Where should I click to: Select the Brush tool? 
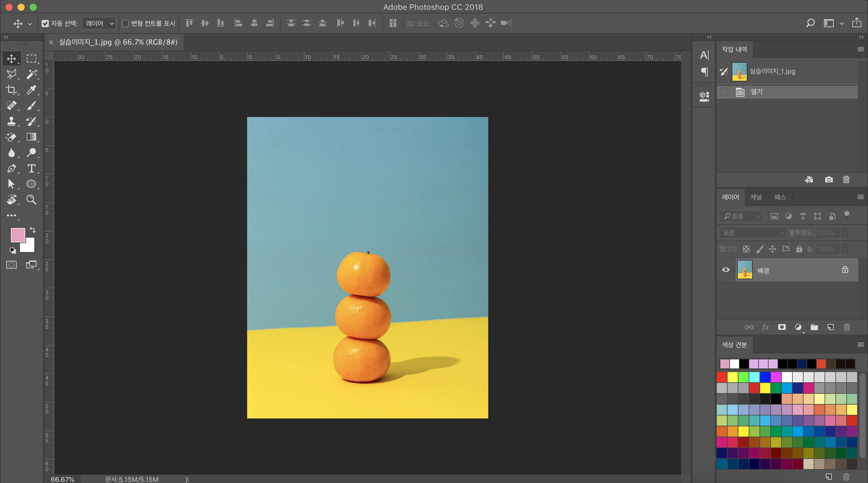point(32,106)
